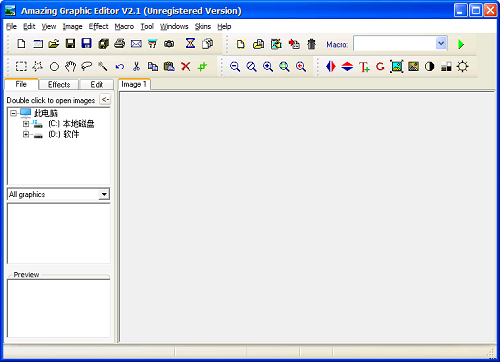500x362 pixels.
Task: Open the File menu
Action: (11, 26)
